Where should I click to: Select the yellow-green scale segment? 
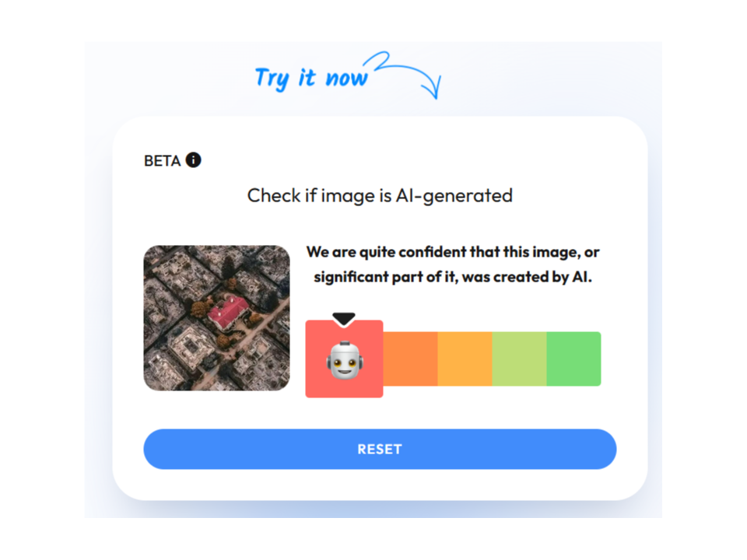point(519,359)
